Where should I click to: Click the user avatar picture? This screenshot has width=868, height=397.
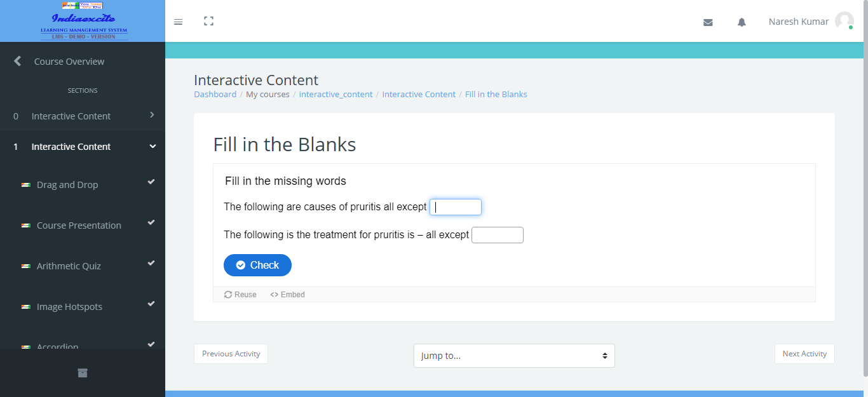coord(844,21)
